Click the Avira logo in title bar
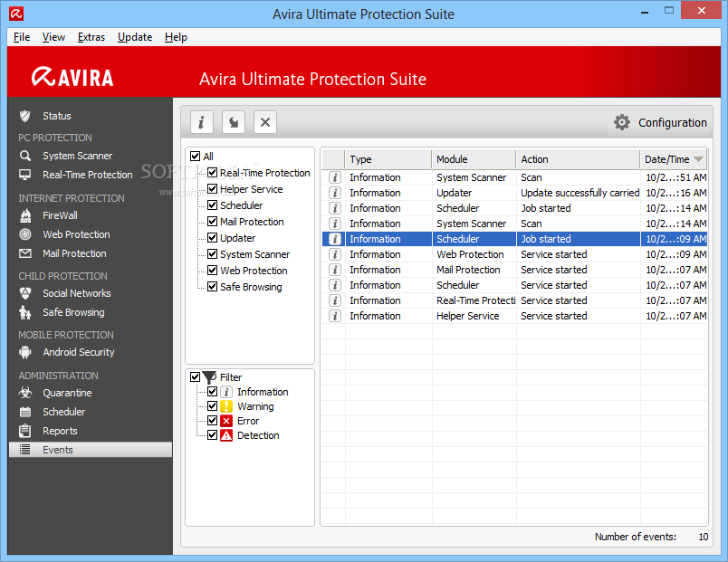 click(16, 14)
